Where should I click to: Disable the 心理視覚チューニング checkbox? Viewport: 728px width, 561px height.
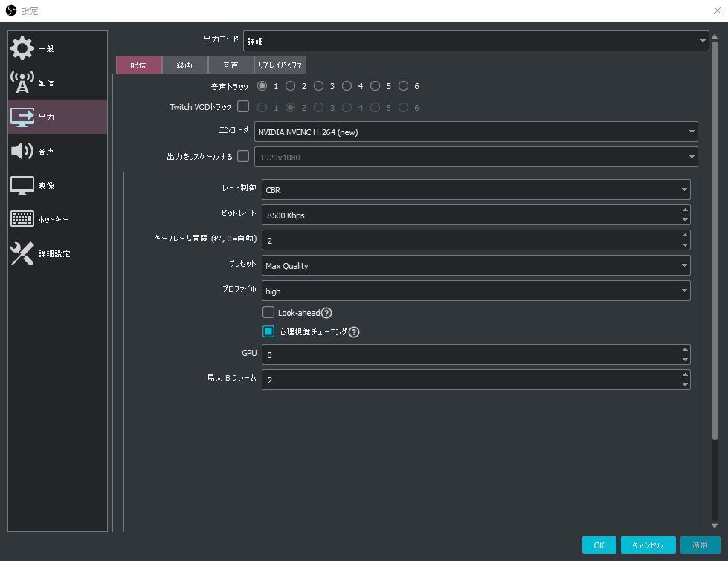[x=268, y=331]
